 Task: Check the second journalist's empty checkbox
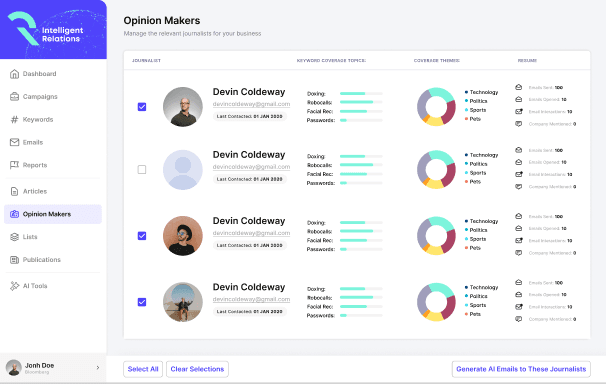[x=142, y=170]
